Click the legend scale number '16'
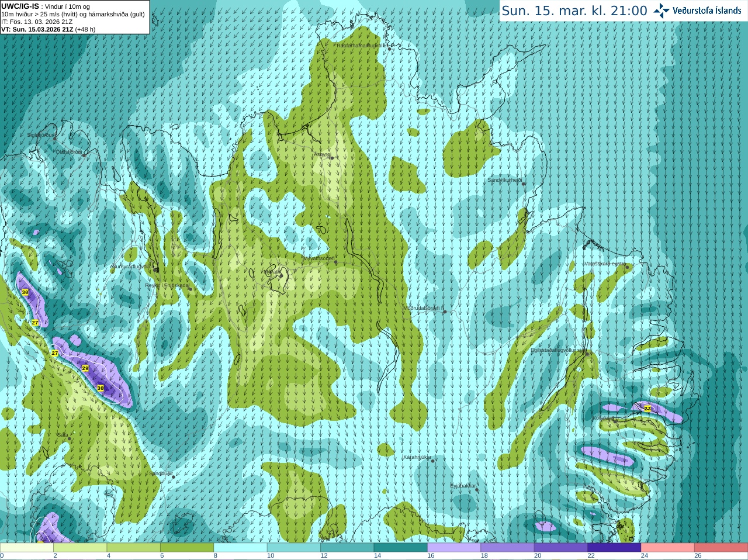 [x=431, y=556]
